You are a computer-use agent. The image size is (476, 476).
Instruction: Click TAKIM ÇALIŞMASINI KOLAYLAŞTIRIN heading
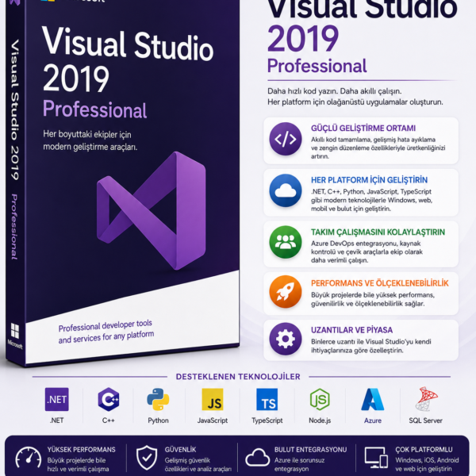378,232
